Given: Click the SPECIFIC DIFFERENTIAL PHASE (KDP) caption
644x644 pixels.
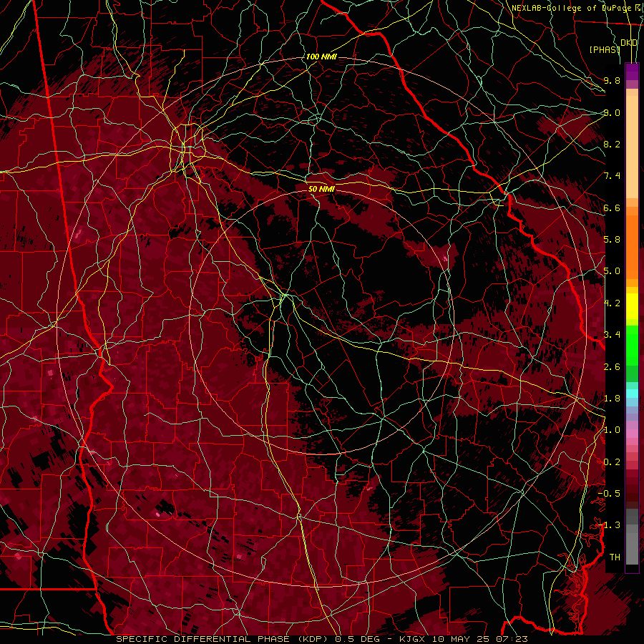Looking at the screenshot, I should coord(223,639).
